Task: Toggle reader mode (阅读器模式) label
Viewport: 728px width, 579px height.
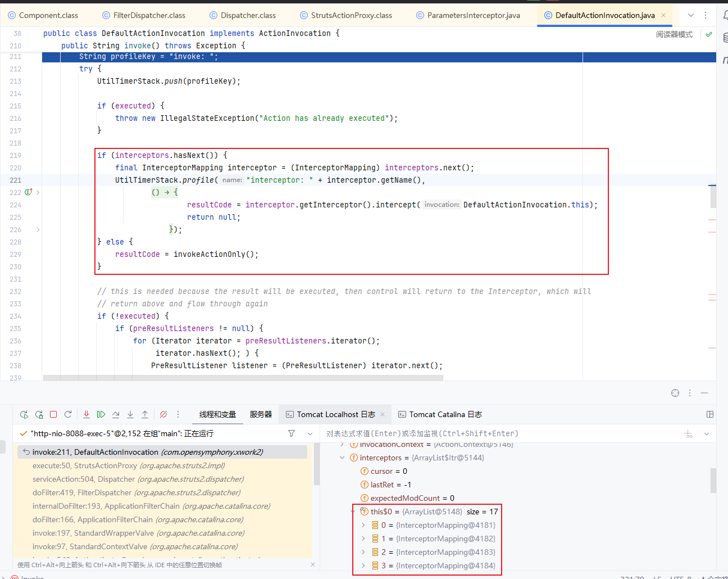Action: click(x=674, y=34)
